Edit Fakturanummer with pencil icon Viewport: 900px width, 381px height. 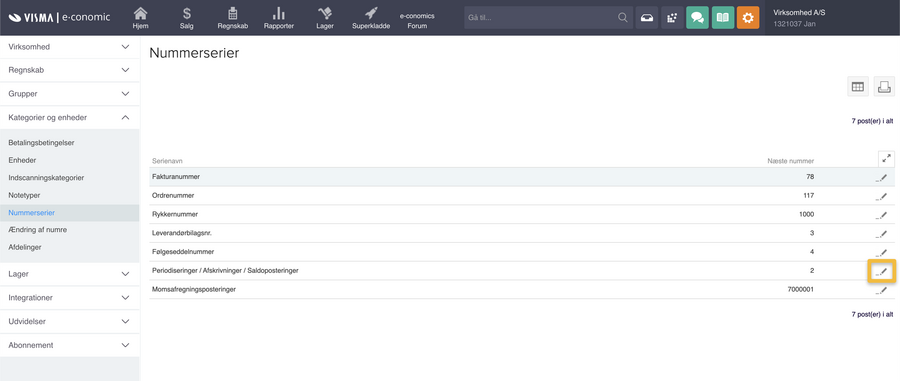(882, 177)
